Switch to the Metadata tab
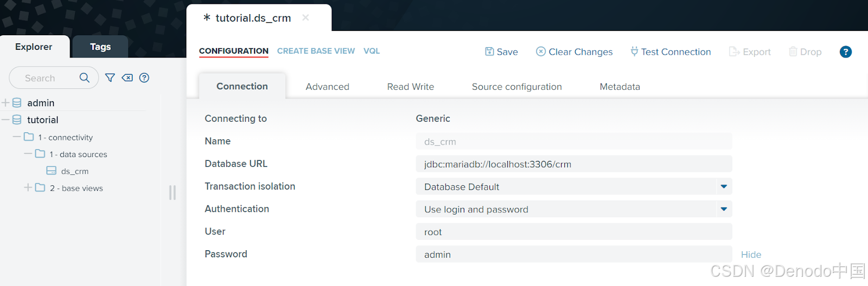This screenshot has height=286, width=868. pos(620,87)
